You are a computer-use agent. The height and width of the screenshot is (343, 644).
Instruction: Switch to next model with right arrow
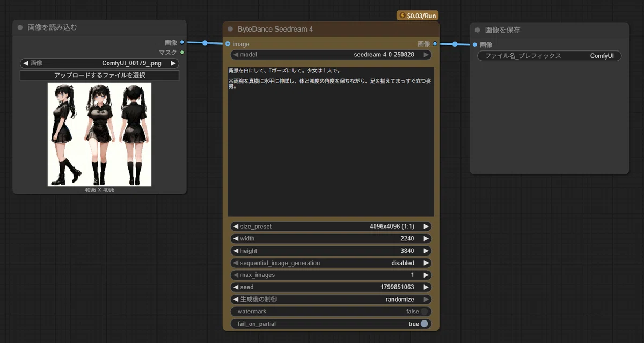point(426,55)
